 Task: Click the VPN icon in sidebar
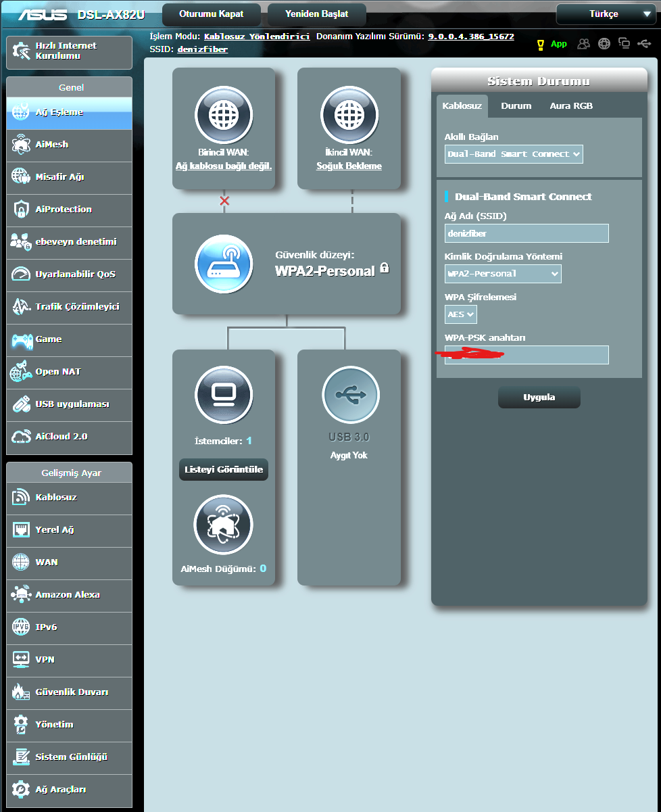click(20, 660)
